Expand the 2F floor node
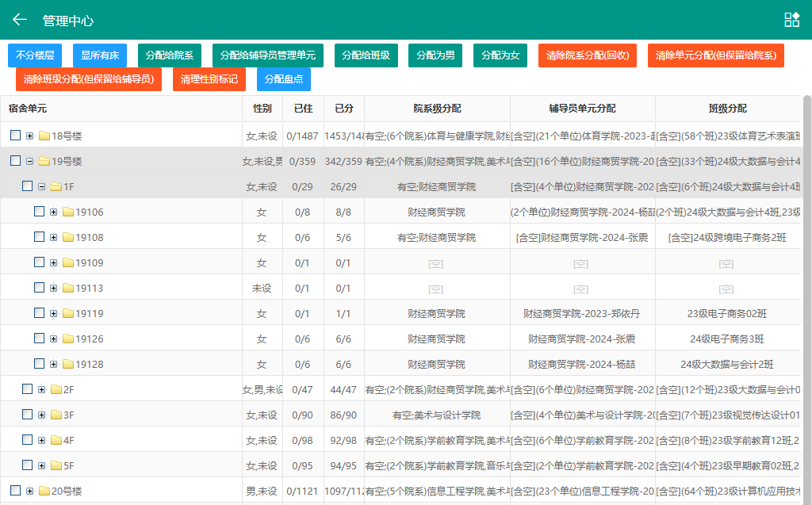 42,390
